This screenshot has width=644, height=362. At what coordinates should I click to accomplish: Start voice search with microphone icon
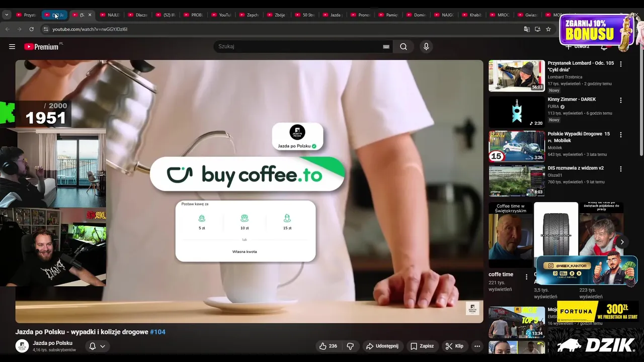426,47
